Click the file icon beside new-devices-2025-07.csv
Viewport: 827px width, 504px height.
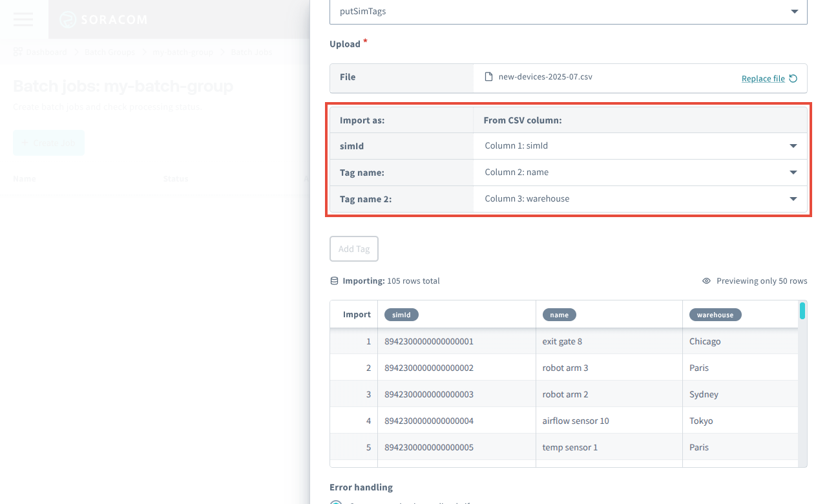(488, 77)
